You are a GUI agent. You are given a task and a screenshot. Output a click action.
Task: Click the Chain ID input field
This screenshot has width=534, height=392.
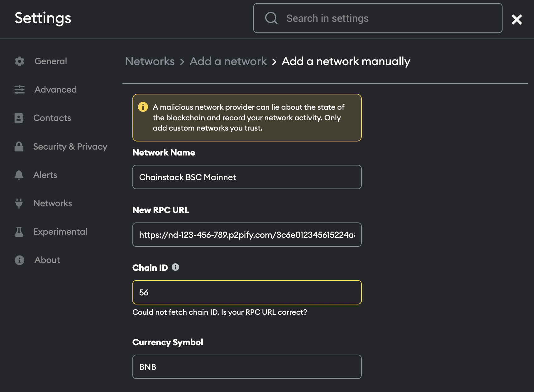point(247,292)
